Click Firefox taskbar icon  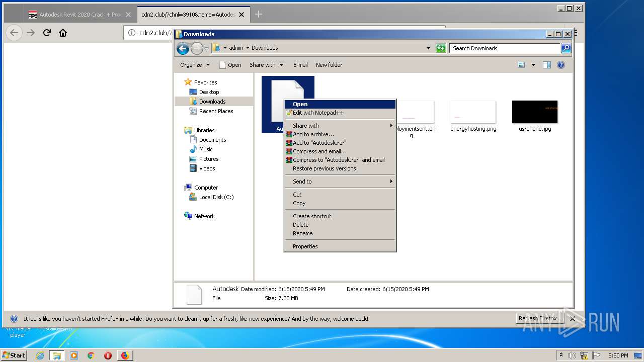coord(125,355)
